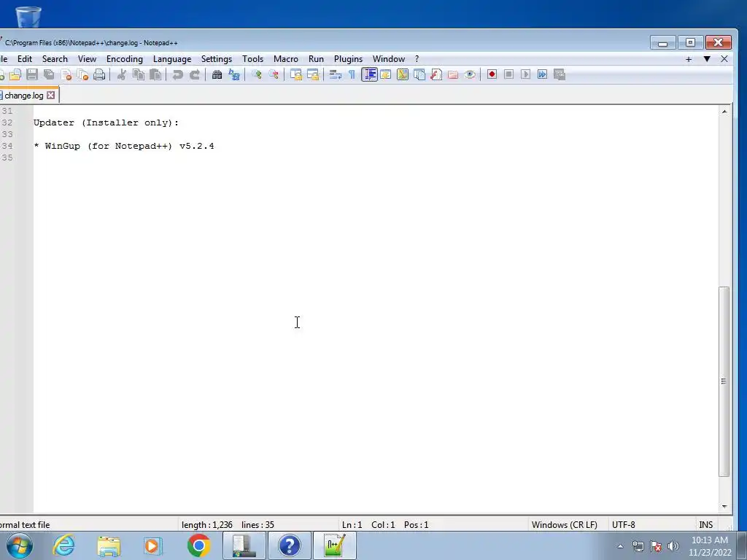This screenshot has height=560, width=747.
Task: Toggle synchronized vertical scrolling
Action: click(x=296, y=75)
